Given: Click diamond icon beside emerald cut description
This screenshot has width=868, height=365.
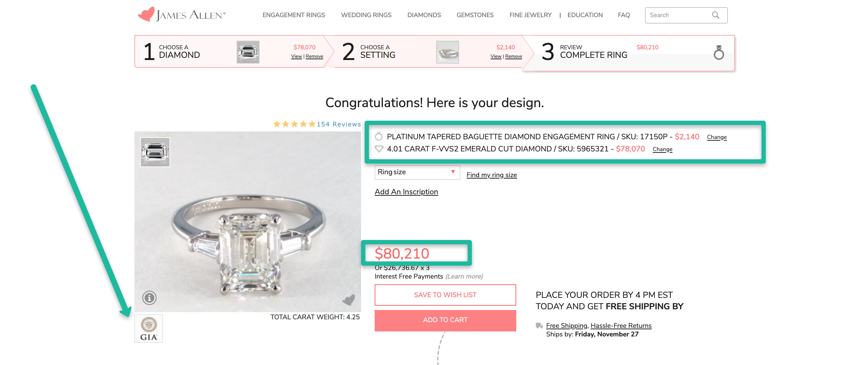Looking at the screenshot, I should pyautogui.click(x=379, y=149).
